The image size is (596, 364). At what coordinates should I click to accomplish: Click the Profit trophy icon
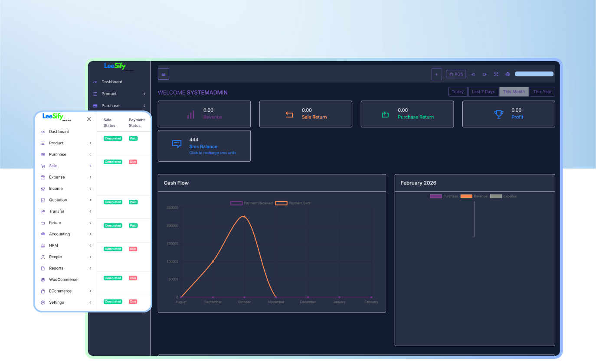click(499, 114)
